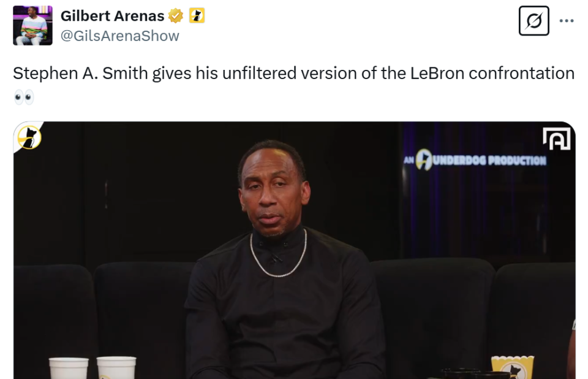Open the Gilbert Arenas display name link
The image size is (588, 379).
pos(112,16)
